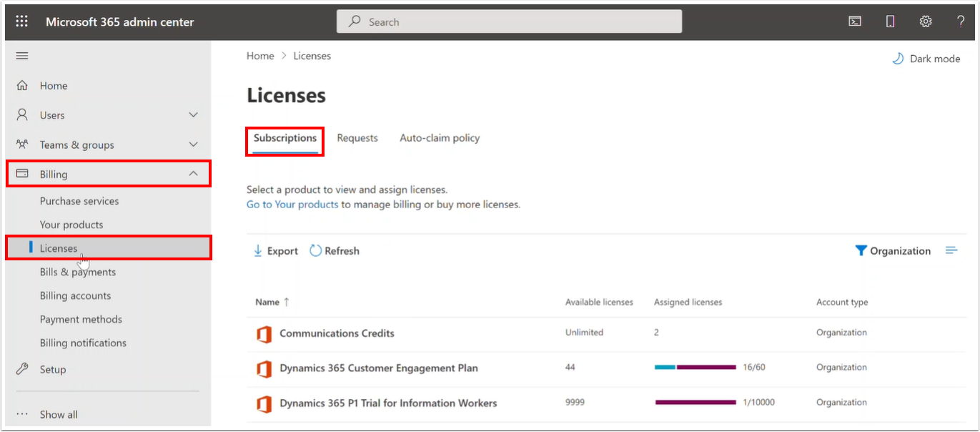The image size is (980, 432).
Task: Export the license list
Action: coord(275,250)
